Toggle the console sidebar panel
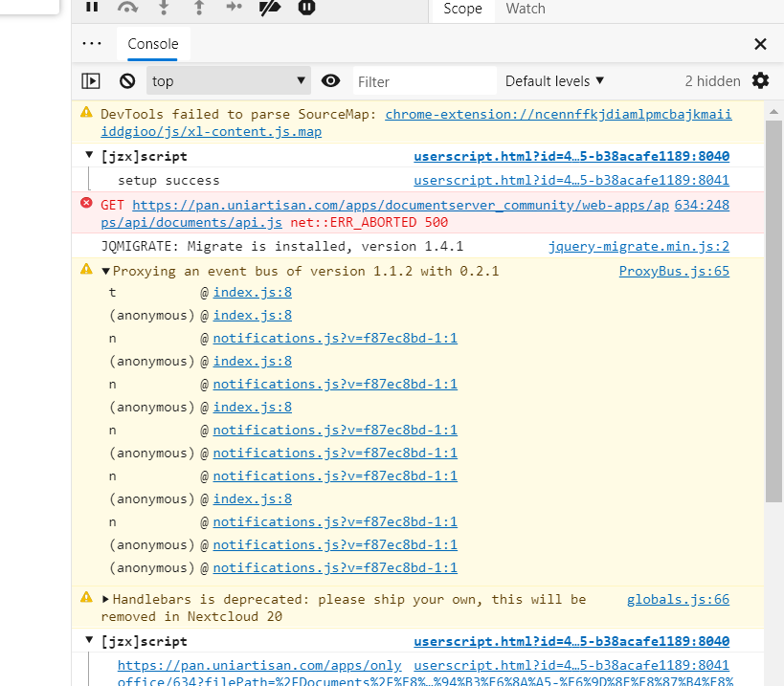 coord(91,80)
